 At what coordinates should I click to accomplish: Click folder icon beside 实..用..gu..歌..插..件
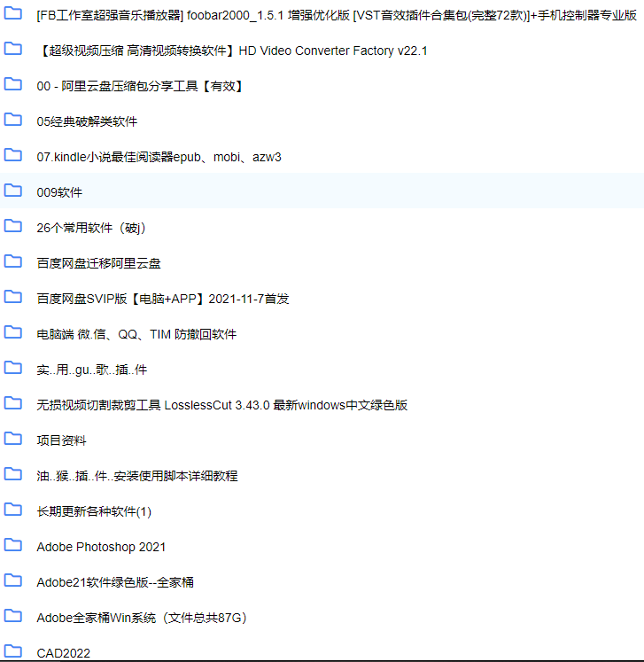(x=12, y=368)
